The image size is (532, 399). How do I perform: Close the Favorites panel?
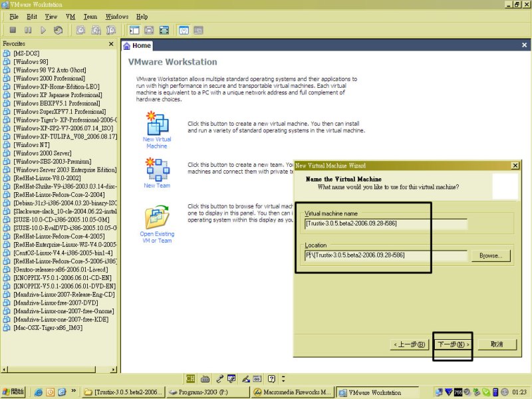coord(111,44)
